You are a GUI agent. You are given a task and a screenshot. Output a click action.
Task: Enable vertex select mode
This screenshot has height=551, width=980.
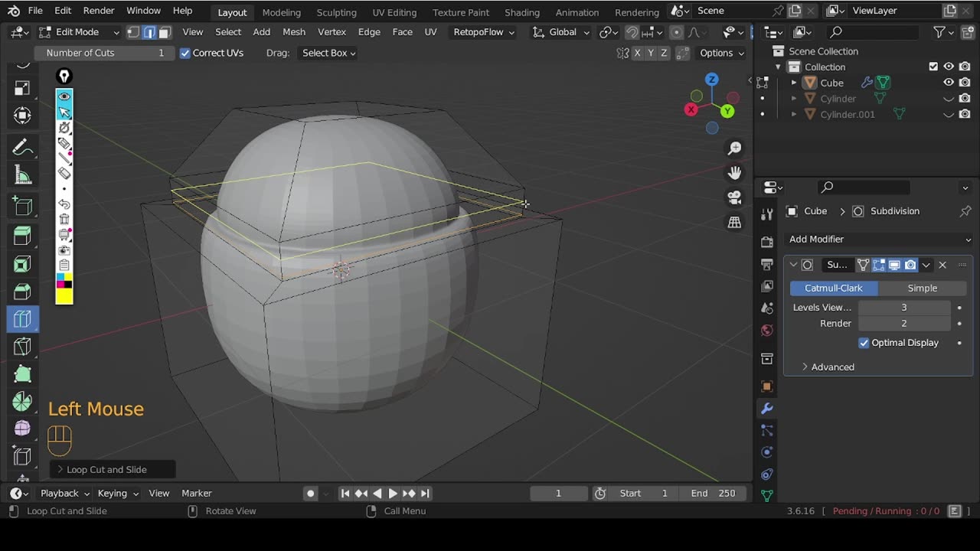click(133, 32)
